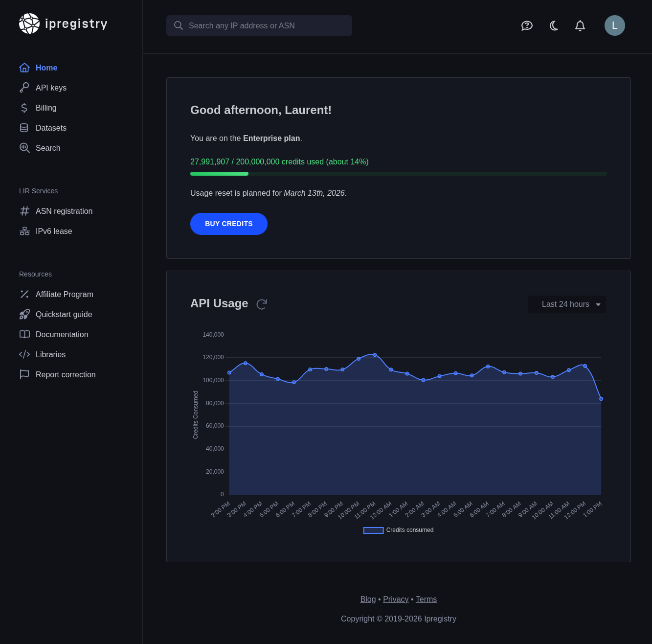The image size is (652, 644).
Task: Open the help chat icon
Action: pos(527,25)
